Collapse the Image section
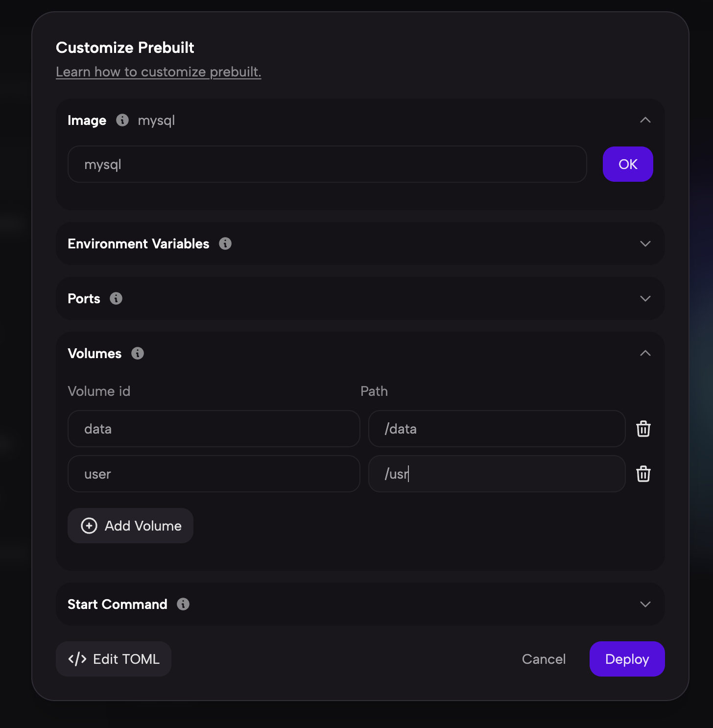Screen dimensions: 713x728 pos(645,120)
